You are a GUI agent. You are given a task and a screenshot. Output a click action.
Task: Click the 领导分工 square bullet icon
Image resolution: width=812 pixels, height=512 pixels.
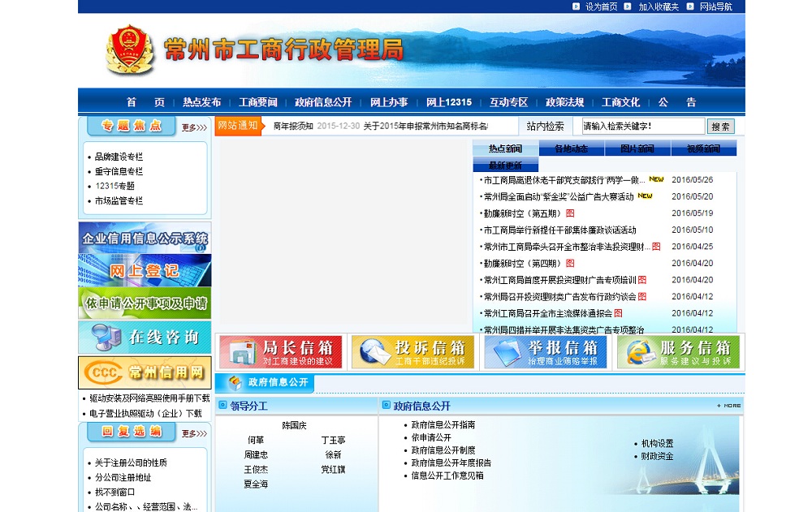pos(222,405)
